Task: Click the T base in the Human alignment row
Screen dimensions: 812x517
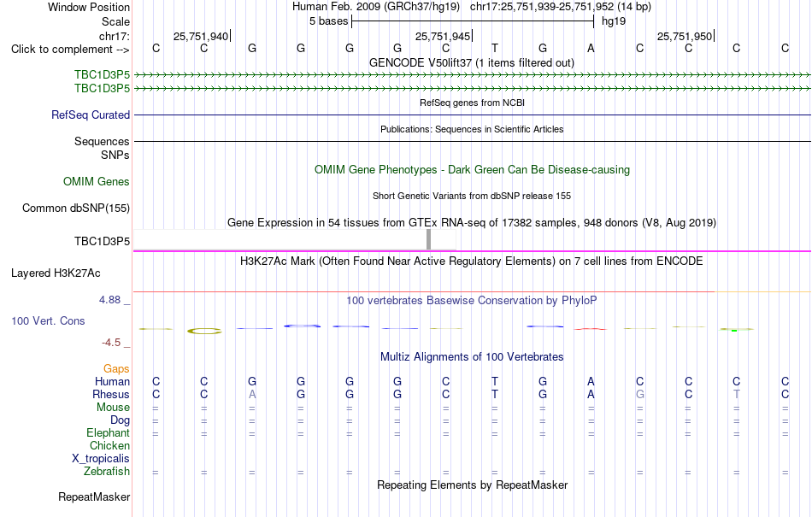Action: pos(495,381)
